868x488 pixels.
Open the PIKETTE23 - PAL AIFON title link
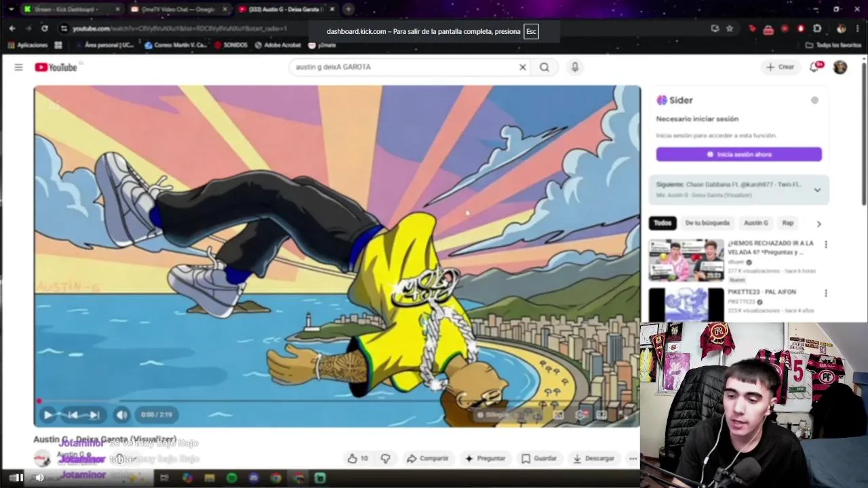pyautogui.click(x=762, y=292)
